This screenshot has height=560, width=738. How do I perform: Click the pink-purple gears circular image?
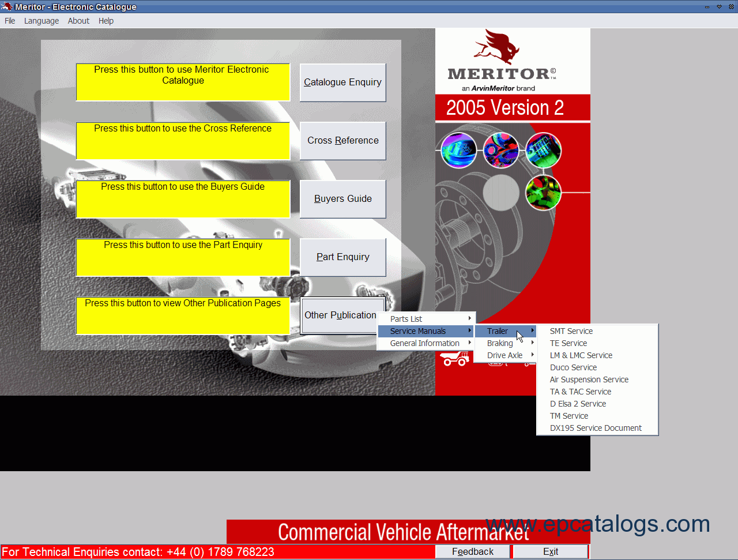(500, 150)
